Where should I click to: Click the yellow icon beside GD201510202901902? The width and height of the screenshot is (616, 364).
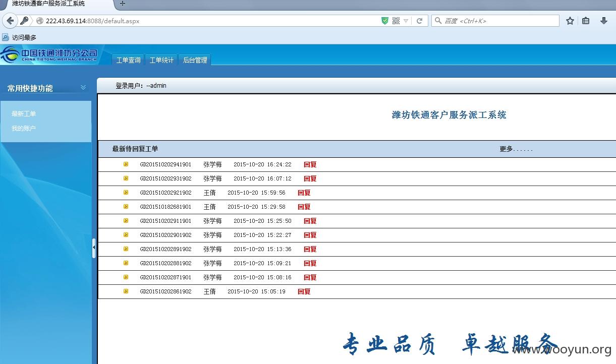pyautogui.click(x=126, y=234)
